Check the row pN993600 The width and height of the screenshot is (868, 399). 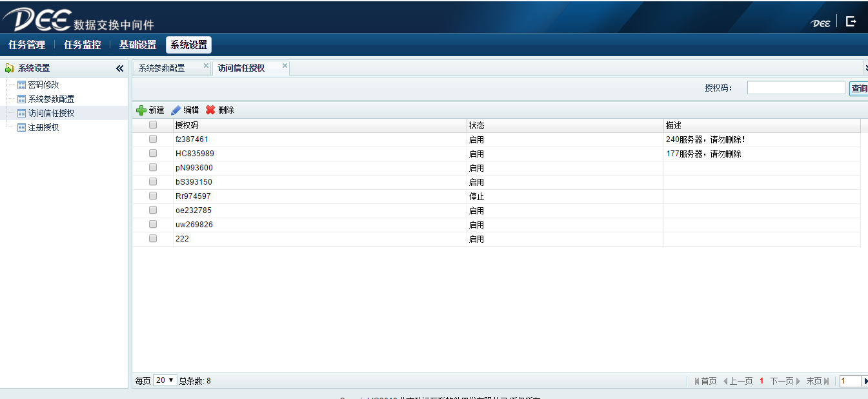[153, 168]
